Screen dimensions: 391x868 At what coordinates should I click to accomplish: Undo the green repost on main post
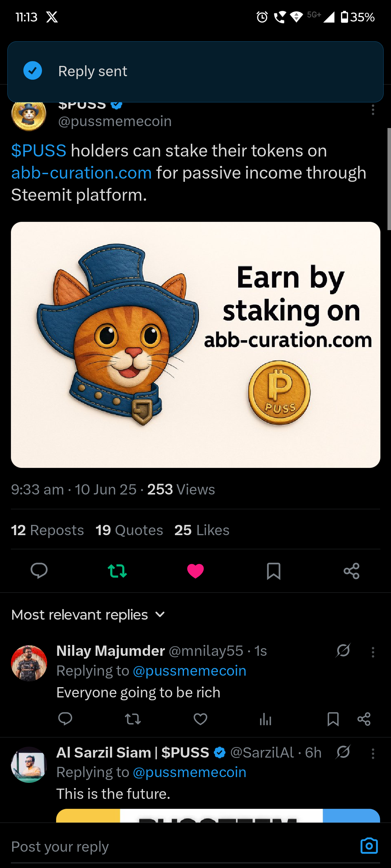117,571
